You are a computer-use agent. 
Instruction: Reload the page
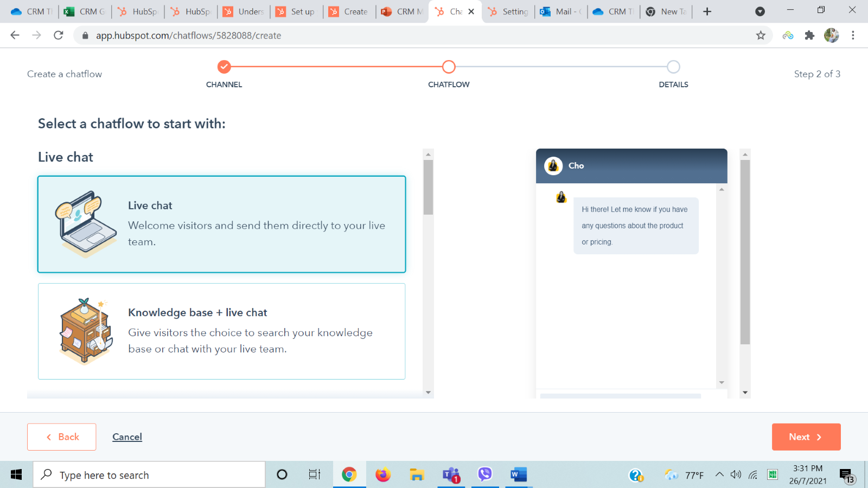59,35
